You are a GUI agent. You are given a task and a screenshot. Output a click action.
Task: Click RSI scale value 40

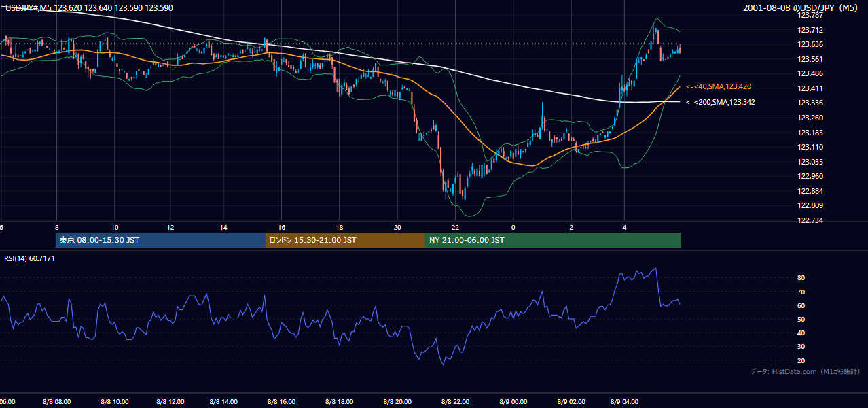[x=801, y=333]
